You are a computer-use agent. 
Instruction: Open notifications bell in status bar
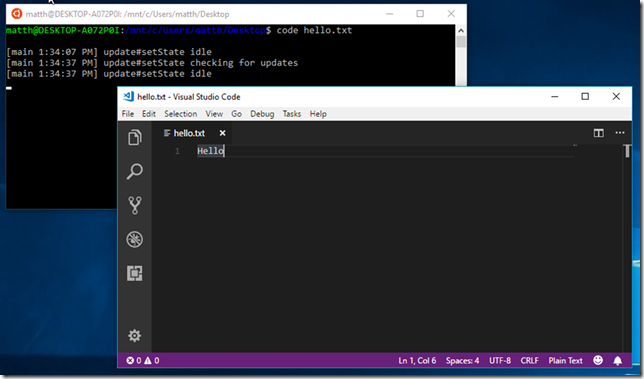tap(617, 361)
